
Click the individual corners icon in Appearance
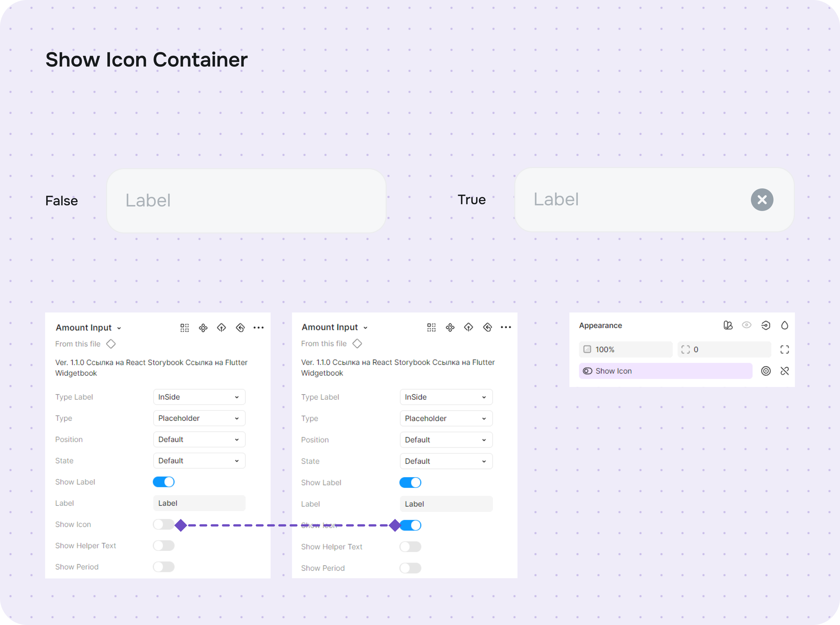(x=784, y=349)
